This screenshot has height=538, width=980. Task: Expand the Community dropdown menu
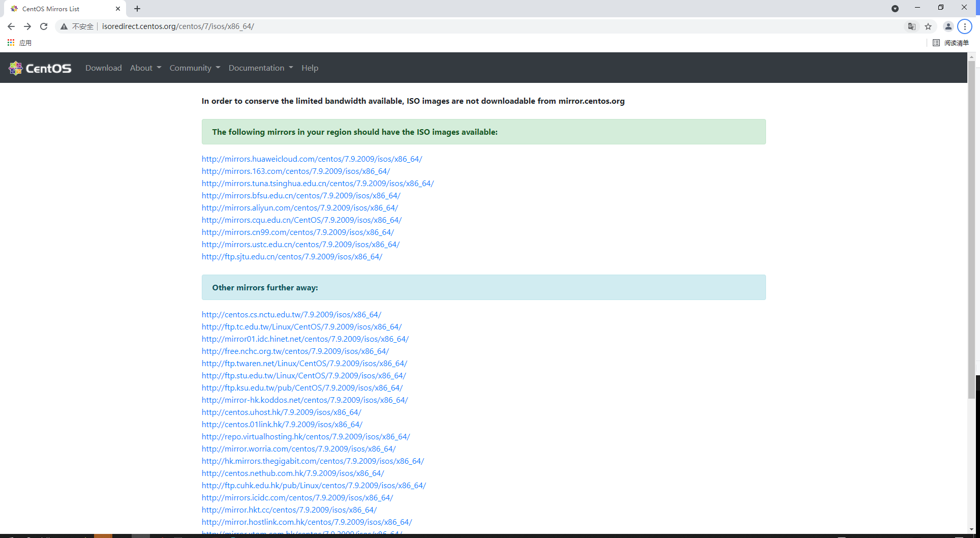195,68
